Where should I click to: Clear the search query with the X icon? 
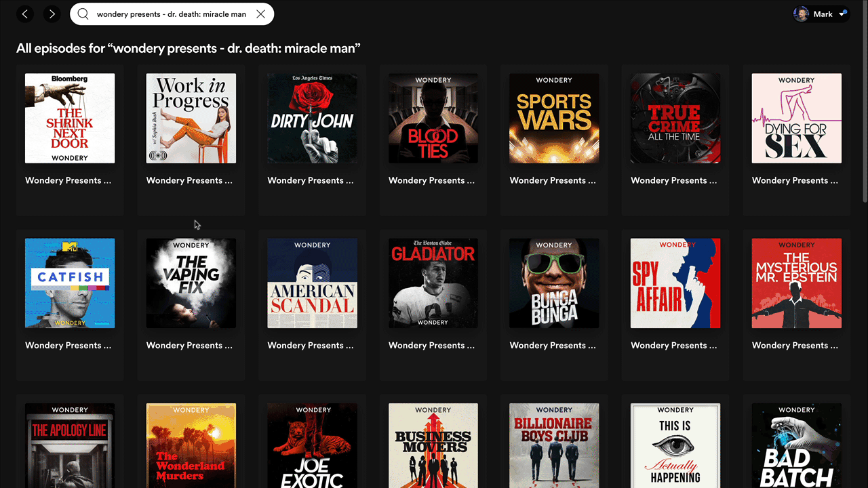tap(260, 14)
